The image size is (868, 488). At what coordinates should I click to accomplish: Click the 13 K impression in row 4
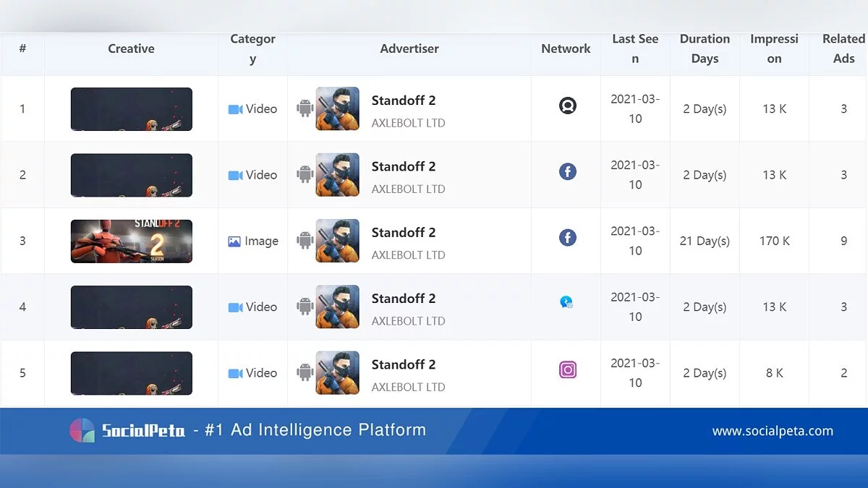pos(774,307)
